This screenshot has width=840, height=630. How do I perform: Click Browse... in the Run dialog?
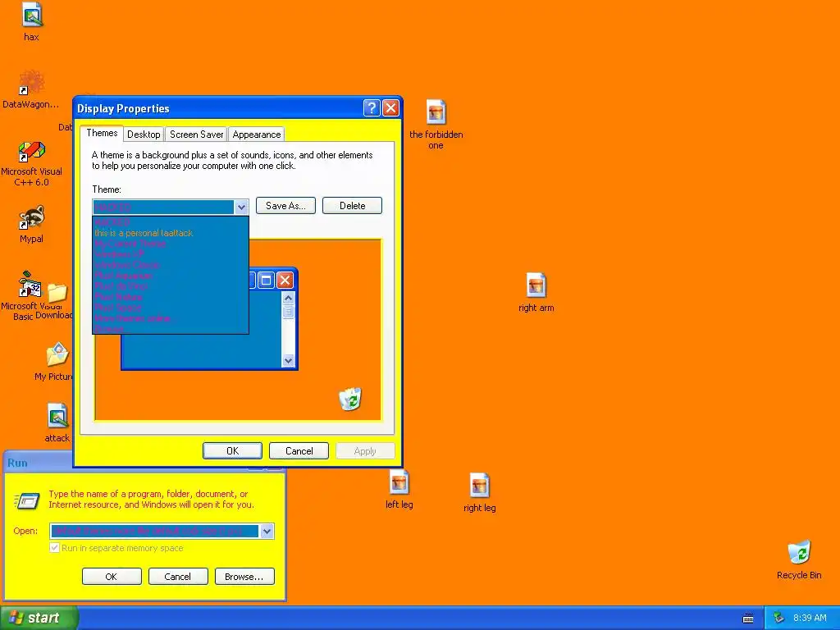tap(244, 577)
